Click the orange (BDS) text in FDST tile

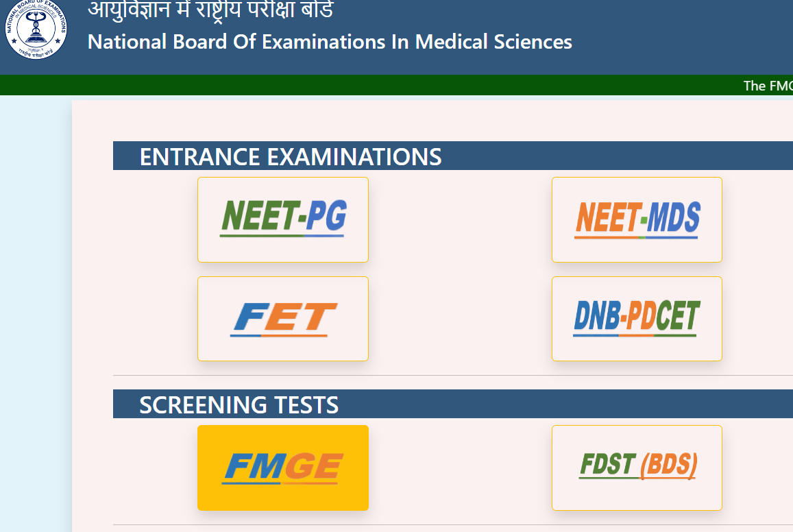click(668, 464)
